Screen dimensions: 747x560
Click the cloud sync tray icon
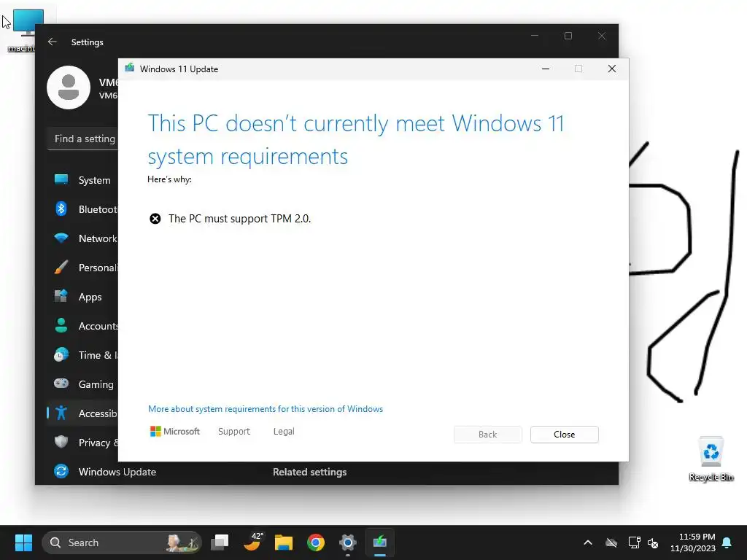(x=611, y=542)
